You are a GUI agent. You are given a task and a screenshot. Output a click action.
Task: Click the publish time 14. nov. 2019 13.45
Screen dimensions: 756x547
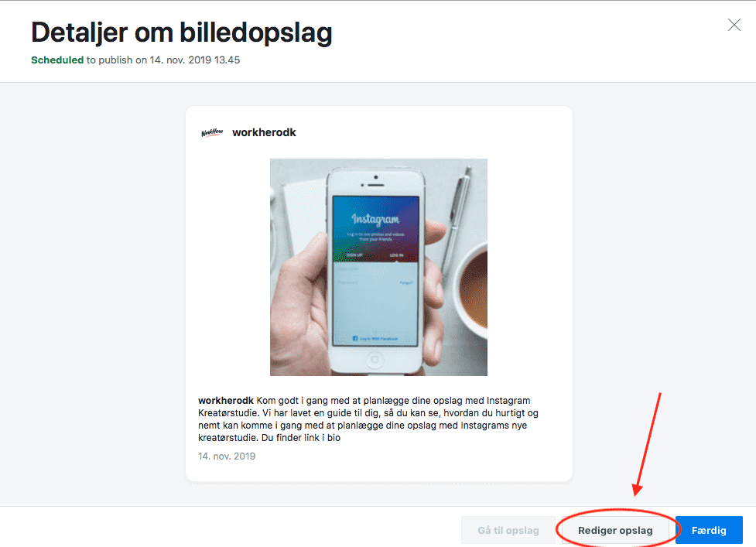pyautogui.click(x=195, y=60)
